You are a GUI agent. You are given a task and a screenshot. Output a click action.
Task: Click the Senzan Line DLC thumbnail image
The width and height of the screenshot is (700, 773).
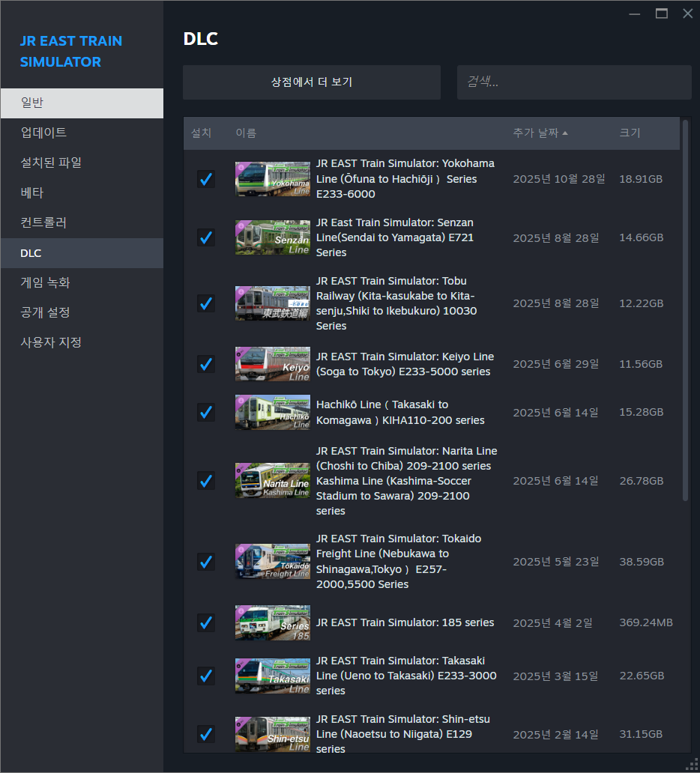click(272, 237)
